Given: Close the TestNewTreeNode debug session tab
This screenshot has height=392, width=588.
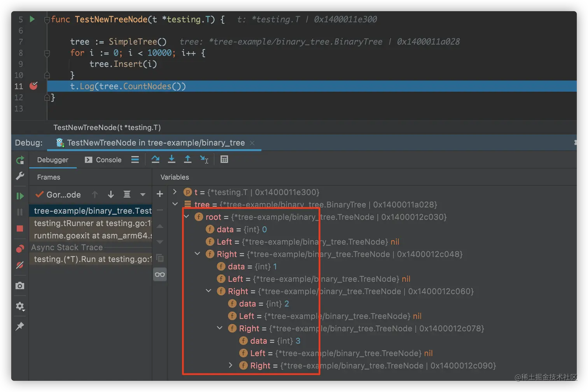Looking at the screenshot, I should tap(252, 143).
